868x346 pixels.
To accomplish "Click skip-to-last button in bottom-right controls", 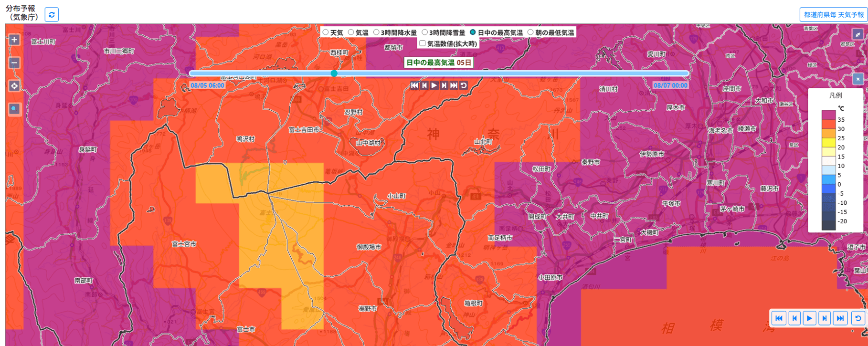I will pos(840,318).
